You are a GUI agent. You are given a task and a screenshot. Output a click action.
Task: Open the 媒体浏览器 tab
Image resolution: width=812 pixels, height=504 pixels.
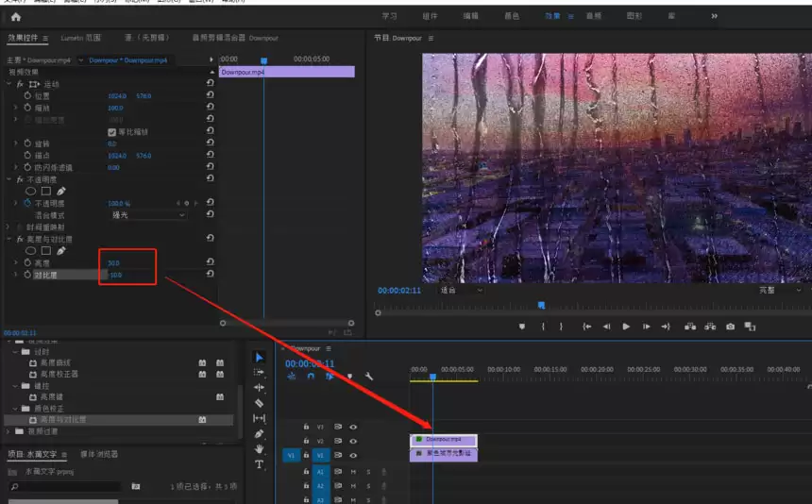(99, 454)
